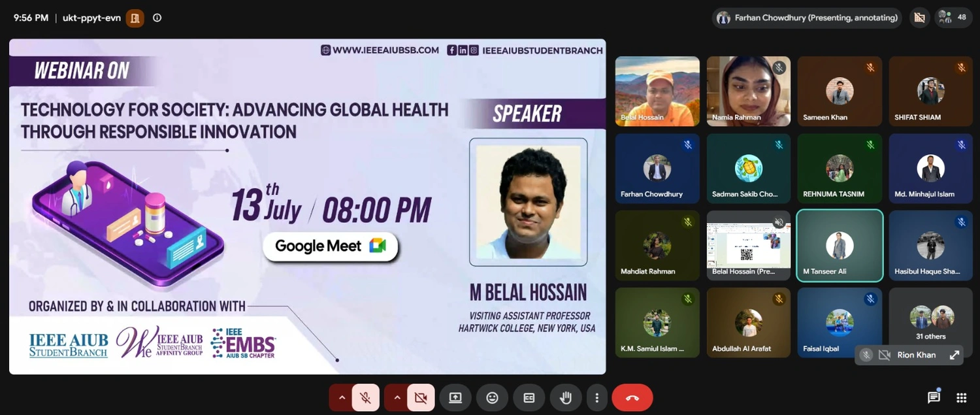Unmute the microphone in the bottom bar
The width and height of the screenshot is (980, 415).
coord(366,397)
